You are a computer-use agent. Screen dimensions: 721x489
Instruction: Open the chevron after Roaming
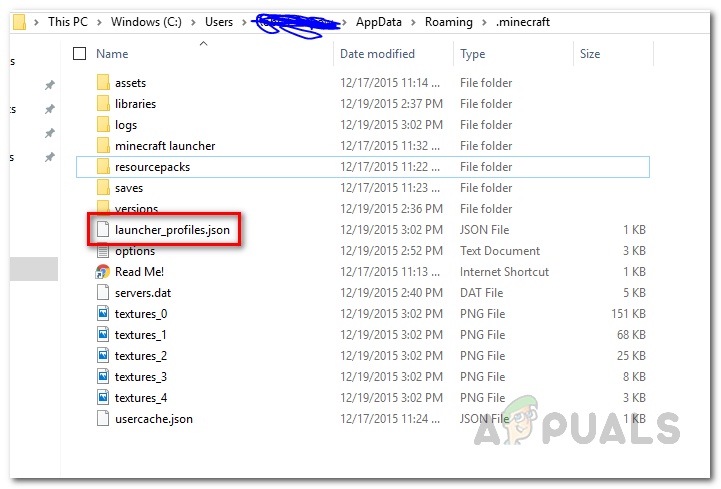coord(484,22)
